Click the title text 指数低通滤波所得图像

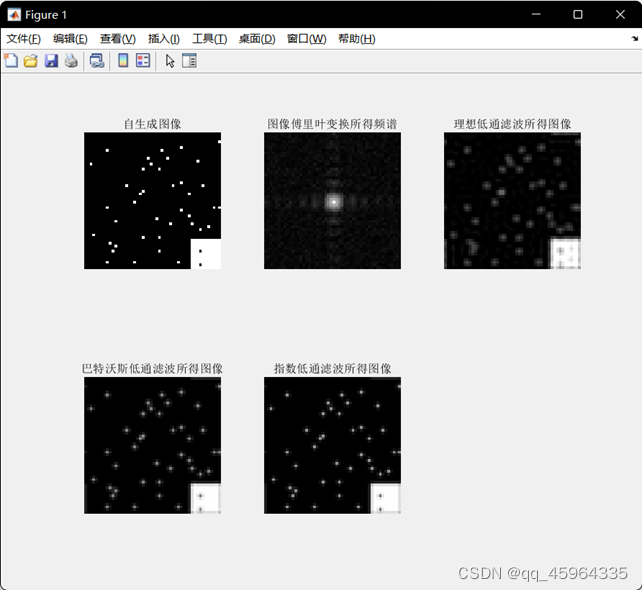tap(333, 369)
